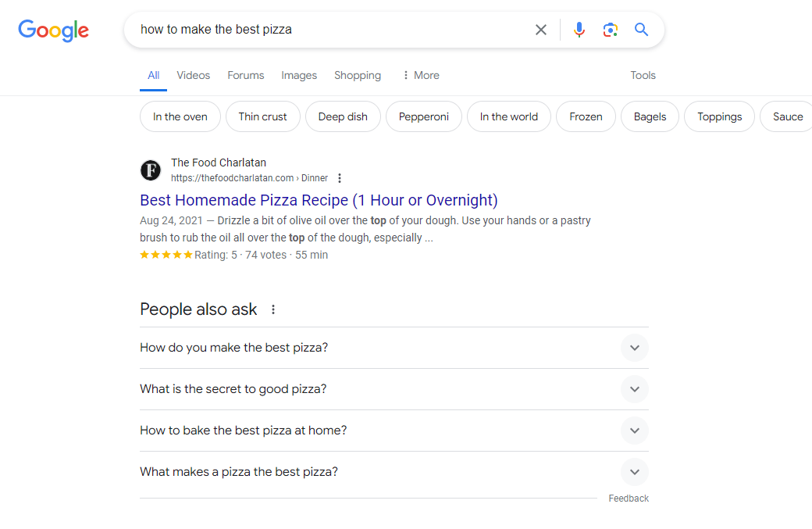Submit search with magnifying glass icon

coord(641,30)
